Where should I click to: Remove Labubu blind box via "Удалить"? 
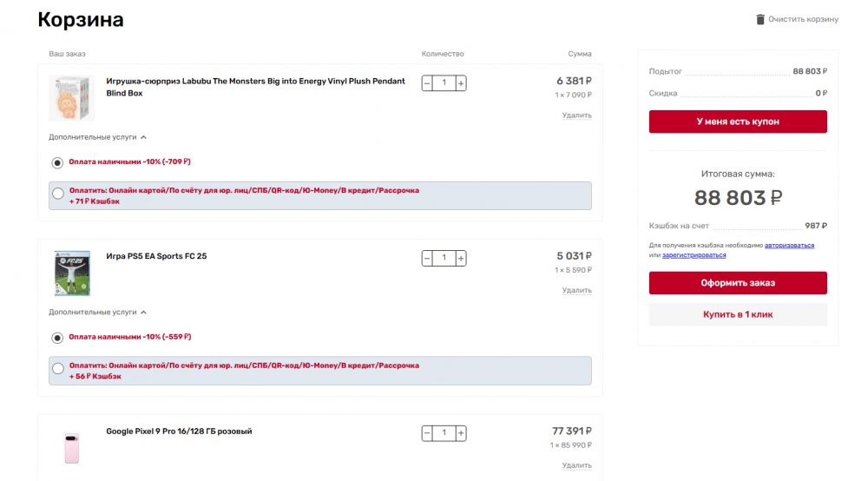point(576,115)
